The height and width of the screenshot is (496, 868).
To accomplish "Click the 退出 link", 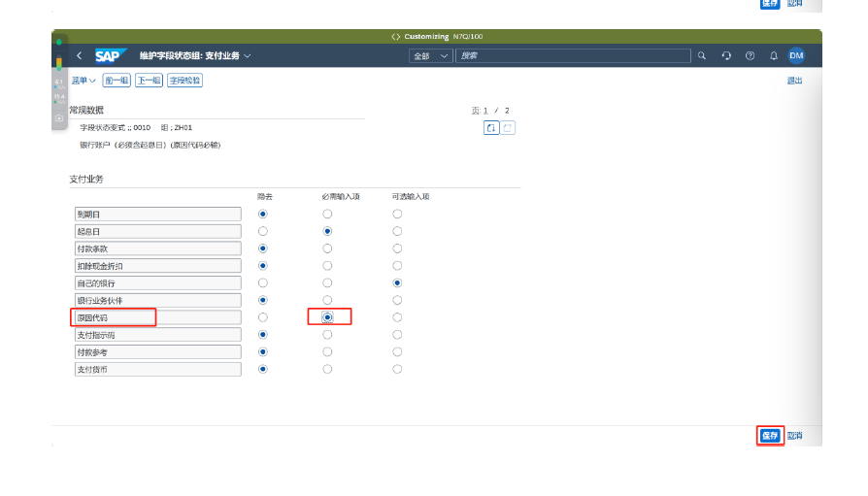I will click(794, 81).
